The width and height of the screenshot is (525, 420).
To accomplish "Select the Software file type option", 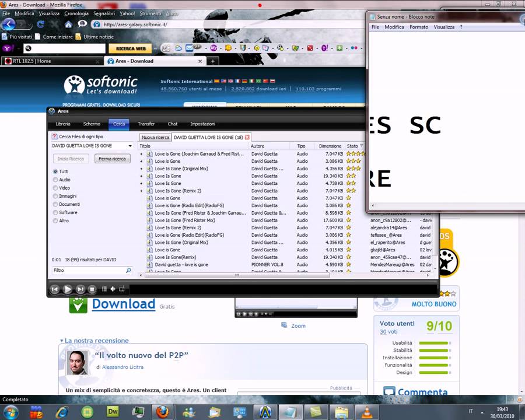I will pos(55,212).
